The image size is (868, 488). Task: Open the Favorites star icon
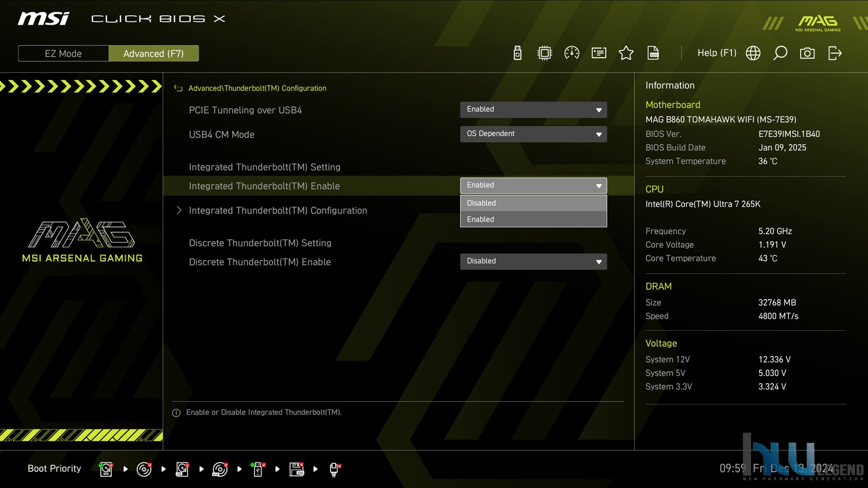click(x=626, y=53)
